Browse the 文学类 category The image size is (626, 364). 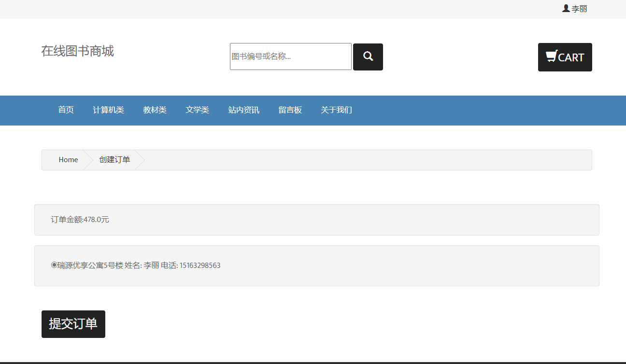[197, 110]
